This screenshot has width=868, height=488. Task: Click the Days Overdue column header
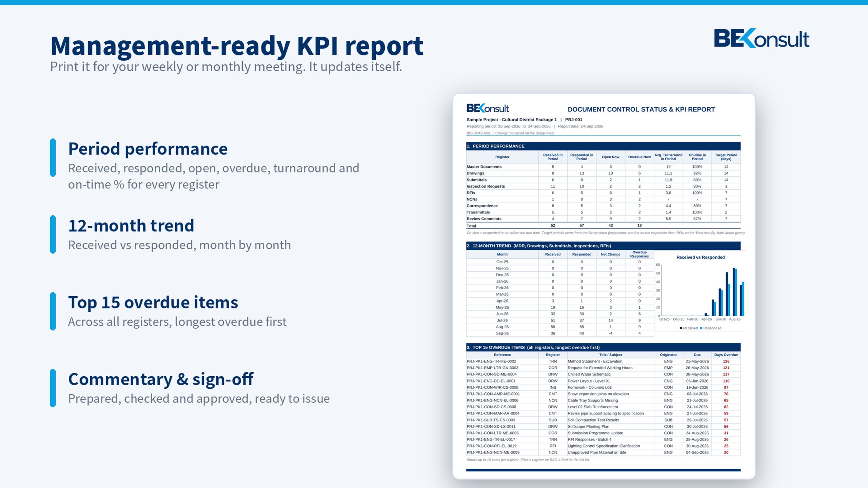(726, 355)
